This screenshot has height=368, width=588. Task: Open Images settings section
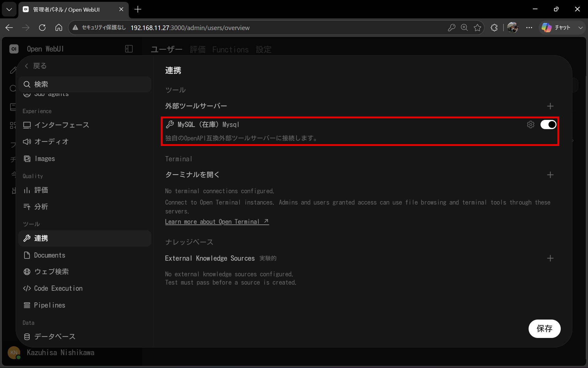pos(85,159)
